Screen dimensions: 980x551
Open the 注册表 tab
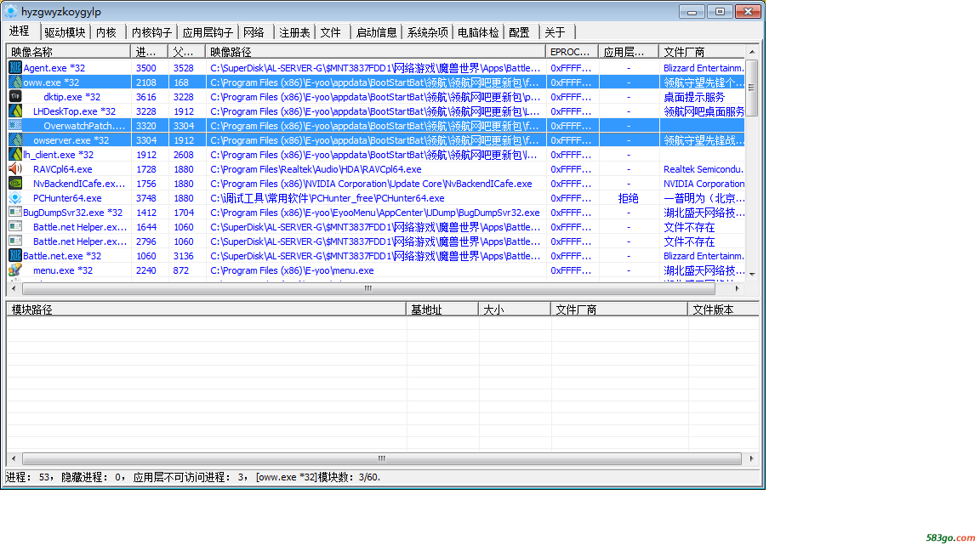click(x=294, y=32)
